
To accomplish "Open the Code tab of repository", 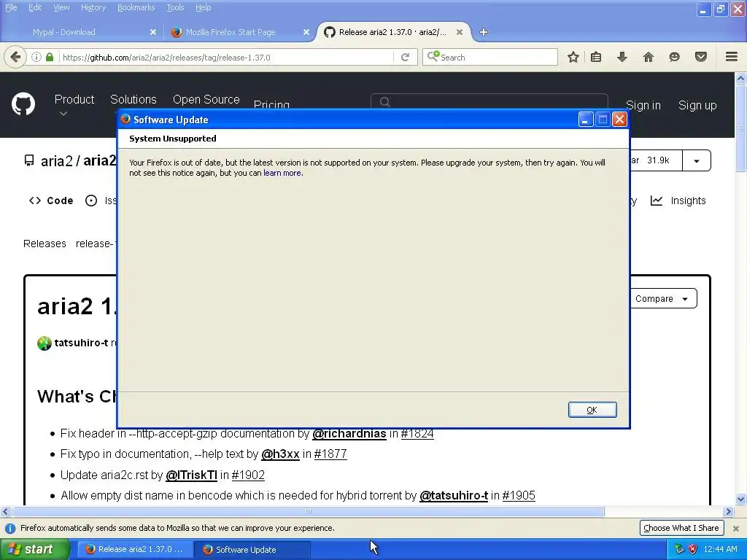I will click(51, 201).
